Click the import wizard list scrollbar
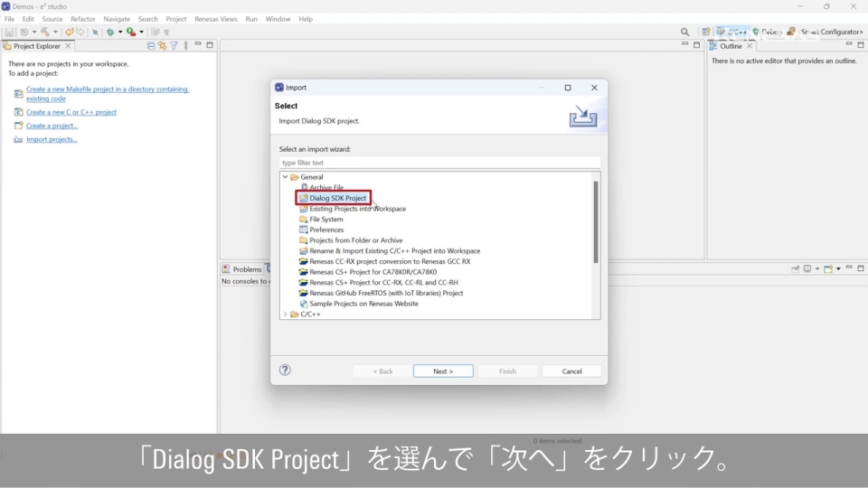868x488 pixels. point(595,221)
